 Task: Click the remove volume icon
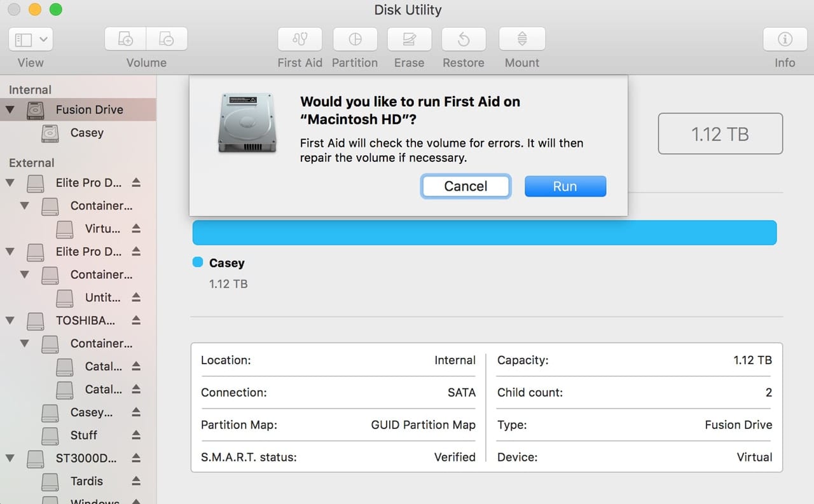[167, 39]
